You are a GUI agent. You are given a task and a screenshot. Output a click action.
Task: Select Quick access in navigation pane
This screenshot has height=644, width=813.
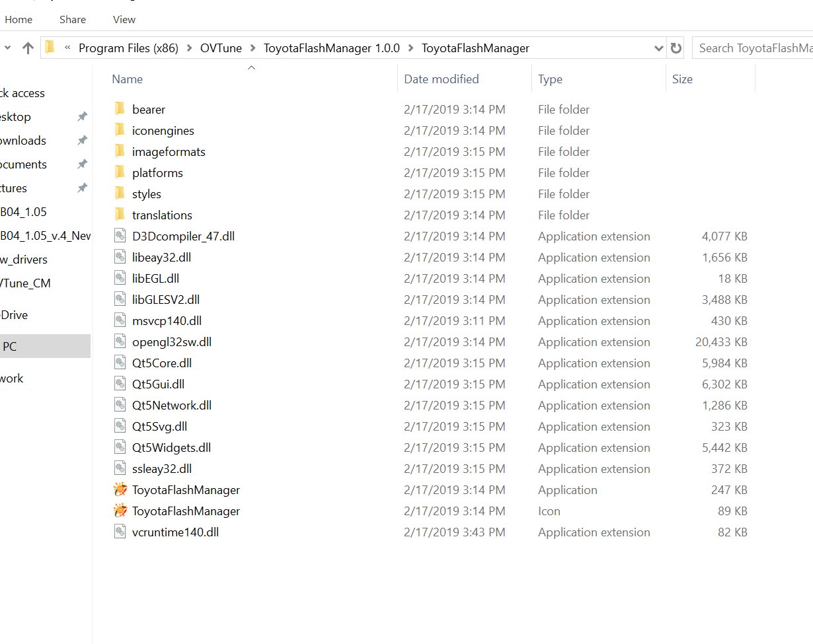click(22, 93)
